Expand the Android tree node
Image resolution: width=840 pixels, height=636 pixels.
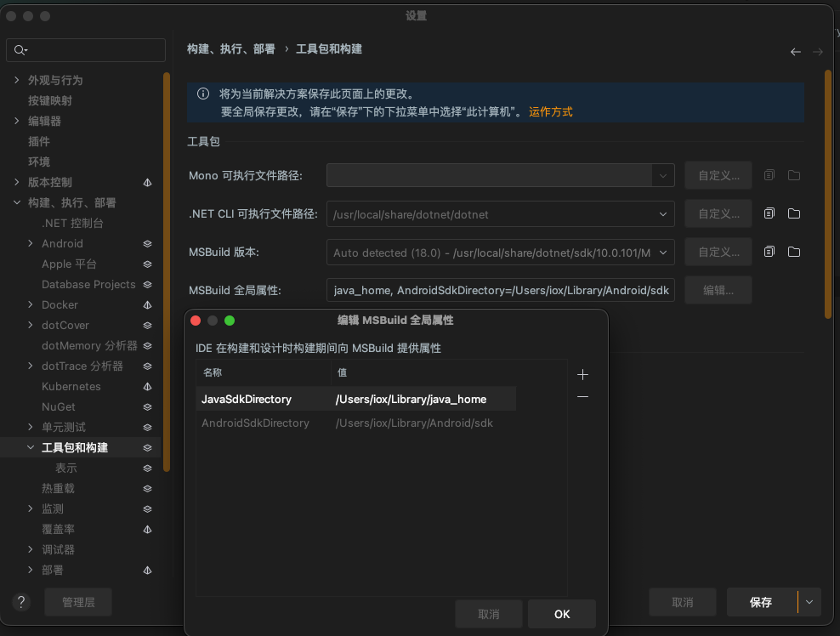point(31,244)
